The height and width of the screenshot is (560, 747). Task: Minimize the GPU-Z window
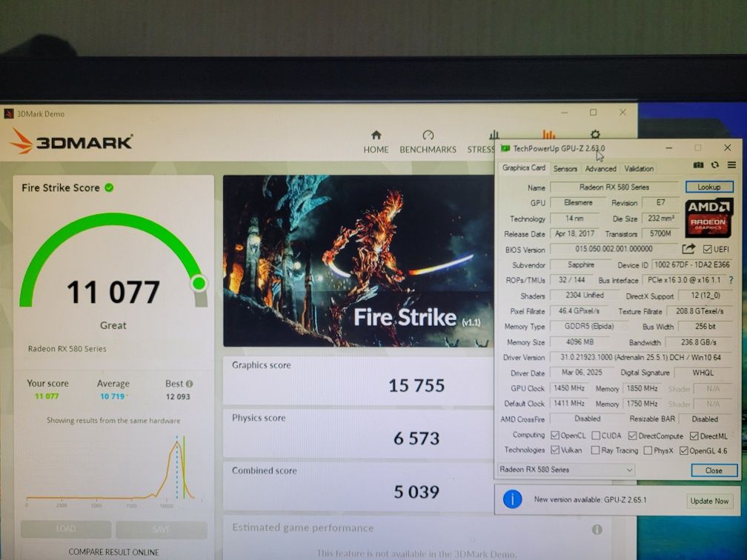[x=669, y=148]
